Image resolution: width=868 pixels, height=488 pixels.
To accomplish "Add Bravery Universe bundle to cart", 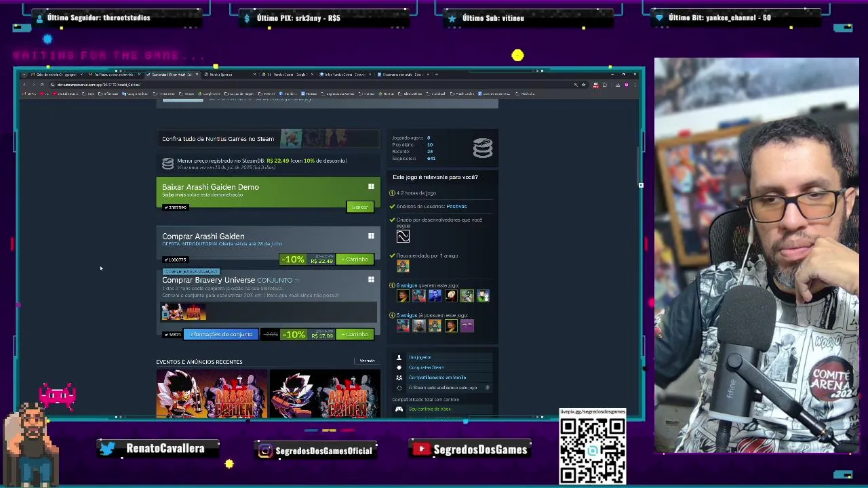I will tap(355, 335).
